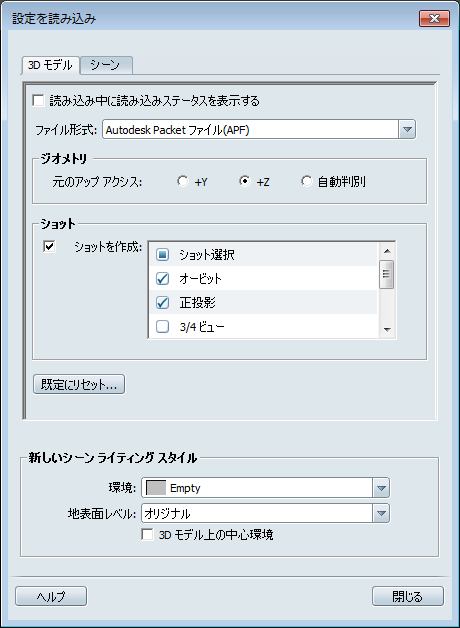This screenshot has height=628, width=460.
Task: Enable 3D モデル上の中心環境 checkbox
Action: (x=147, y=535)
